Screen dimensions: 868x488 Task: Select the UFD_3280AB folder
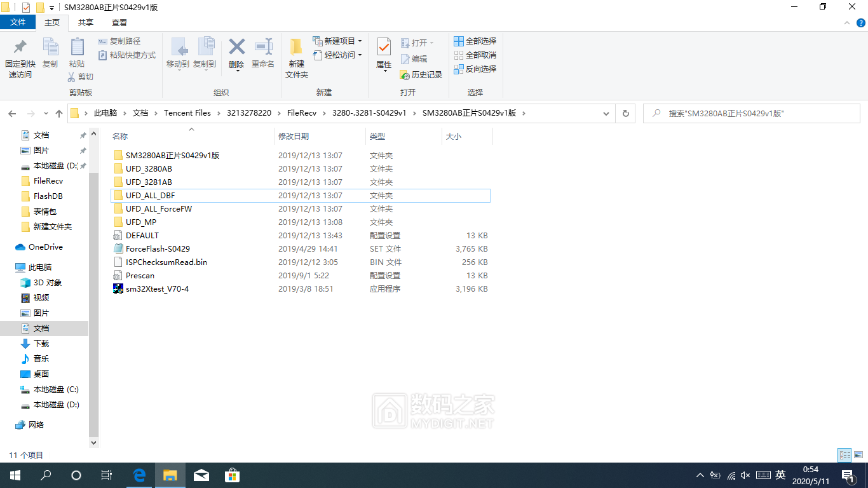tap(300, 168)
